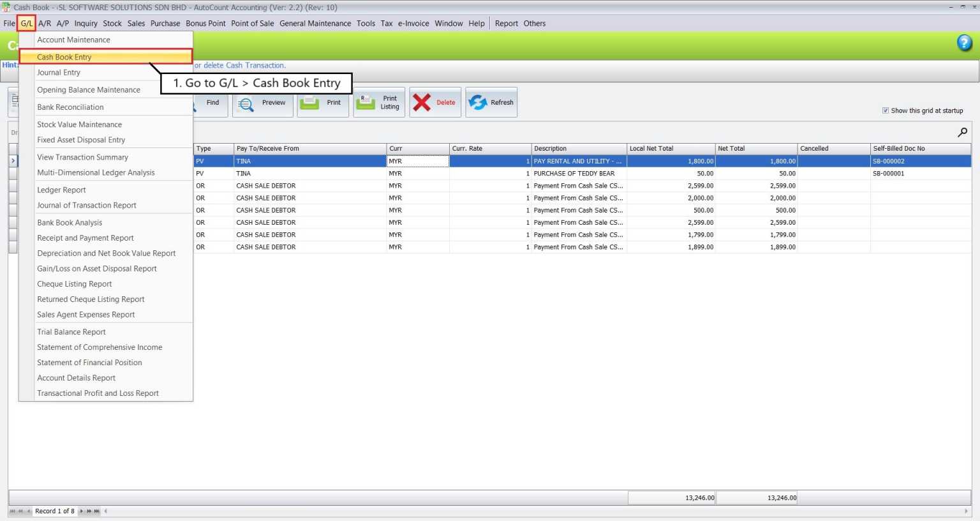Open Bank Reconciliation menu entry

pyautogui.click(x=106, y=107)
